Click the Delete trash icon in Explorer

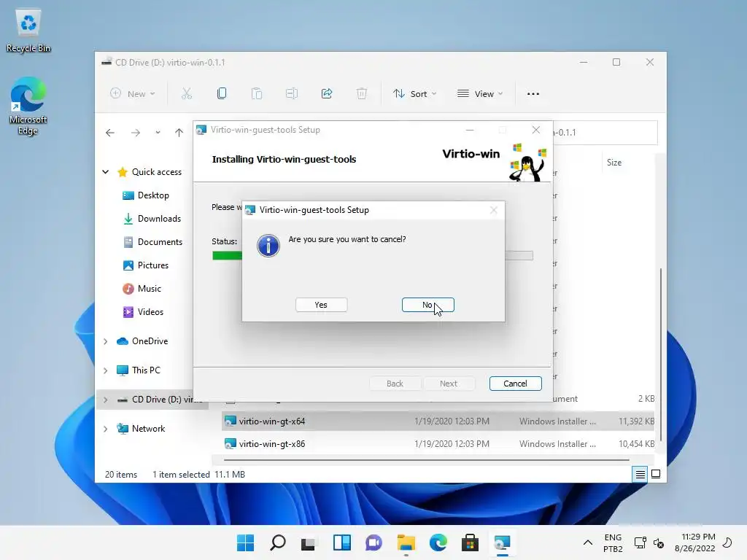[x=362, y=94]
